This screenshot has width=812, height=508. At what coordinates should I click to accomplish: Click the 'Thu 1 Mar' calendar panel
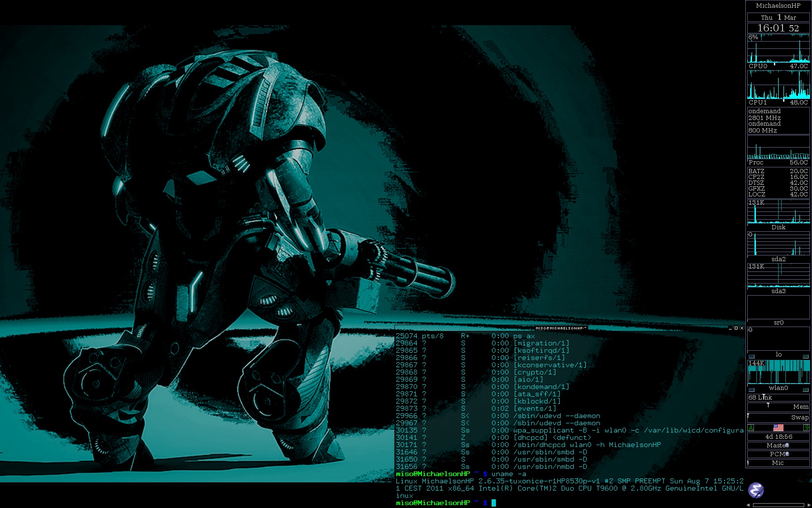(x=778, y=17)
